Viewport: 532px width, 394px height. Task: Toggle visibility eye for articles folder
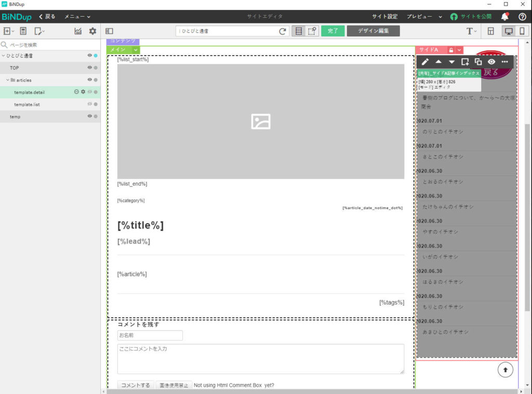coord(89,80)
